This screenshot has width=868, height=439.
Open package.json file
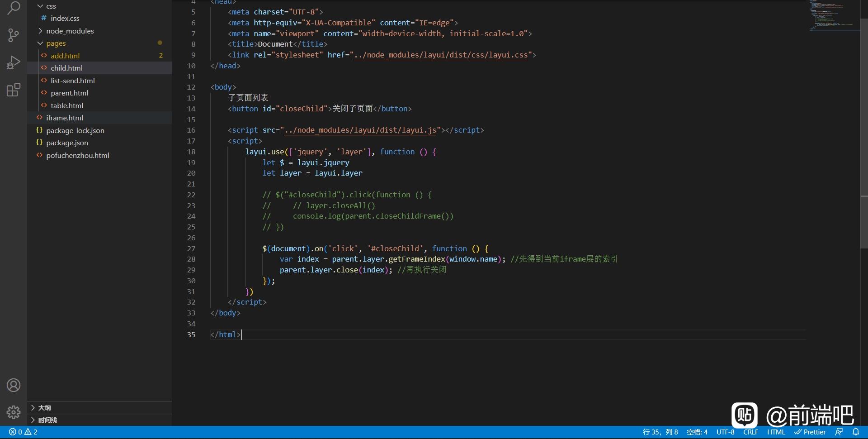click(99, 143)
